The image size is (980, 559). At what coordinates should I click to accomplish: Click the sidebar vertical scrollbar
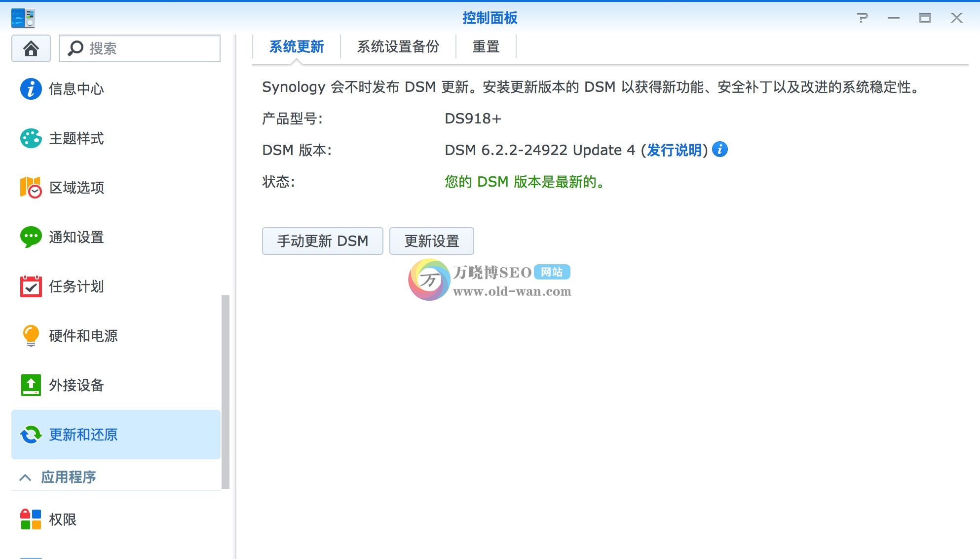226,392
